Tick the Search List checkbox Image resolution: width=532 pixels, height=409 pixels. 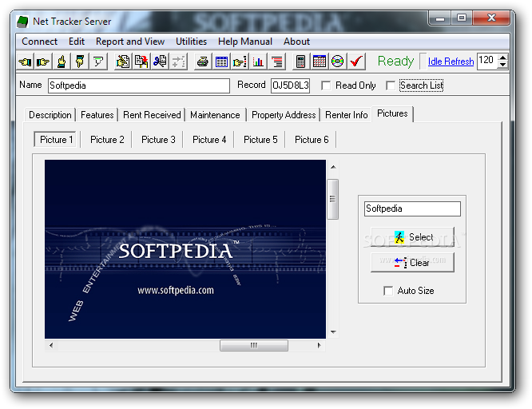[x=391, y=85]
